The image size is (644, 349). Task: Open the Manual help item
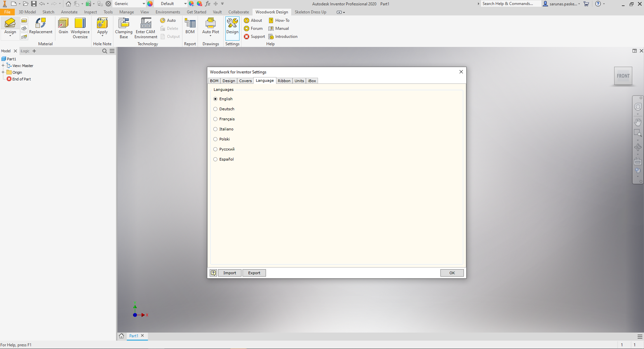(279, 28)
